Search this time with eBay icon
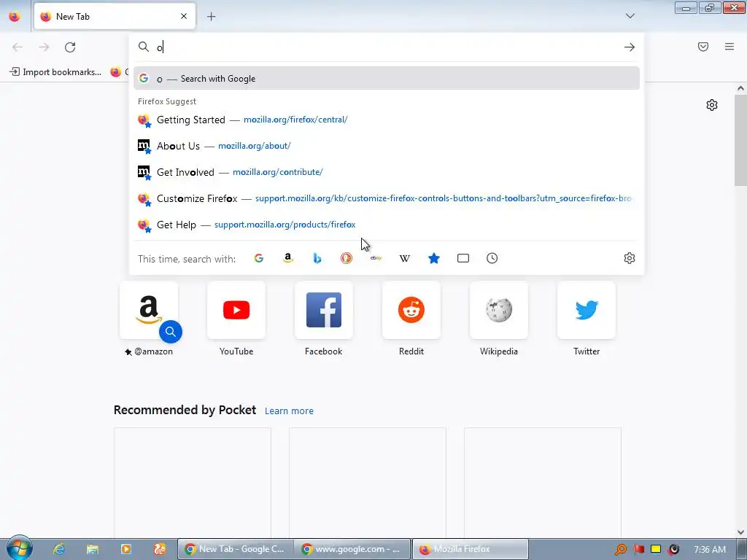Image resolution: width=747 pixels, height=560 pixels. click(376, 258)
